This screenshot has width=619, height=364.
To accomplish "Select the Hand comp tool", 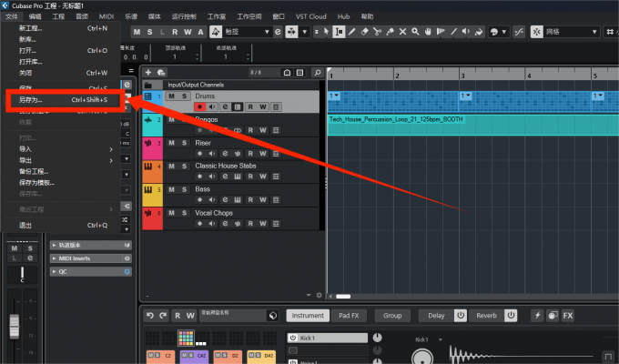I will coord(428,32).
